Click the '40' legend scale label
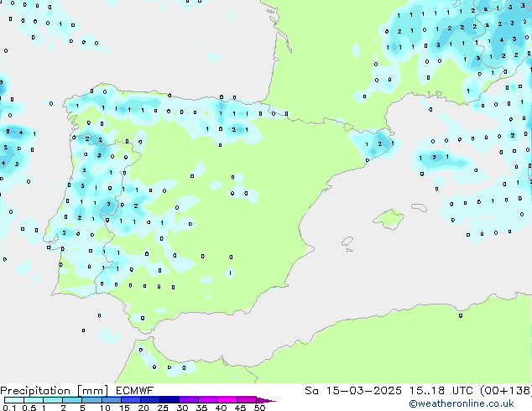The height and width of the screenshot is (411, 532). click(x=221, y=408)
